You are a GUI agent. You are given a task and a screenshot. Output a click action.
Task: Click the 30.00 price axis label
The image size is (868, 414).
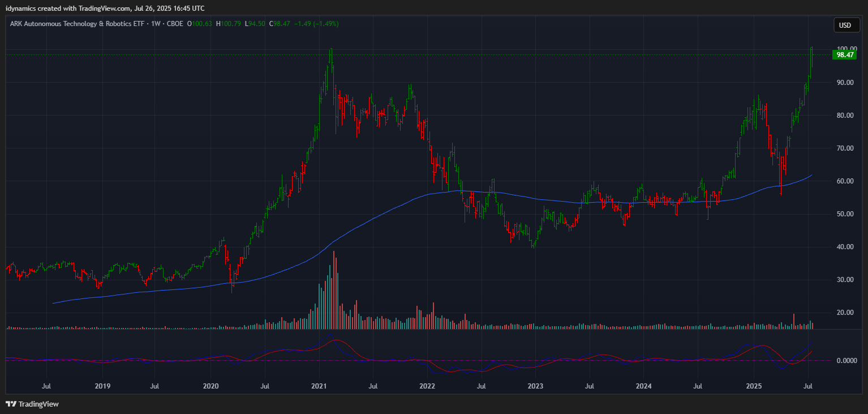845,280
